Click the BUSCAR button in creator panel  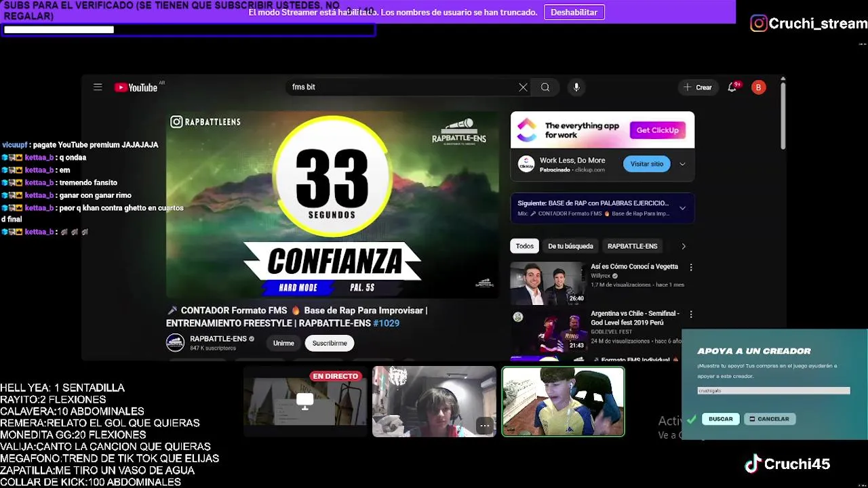(720, 419)
